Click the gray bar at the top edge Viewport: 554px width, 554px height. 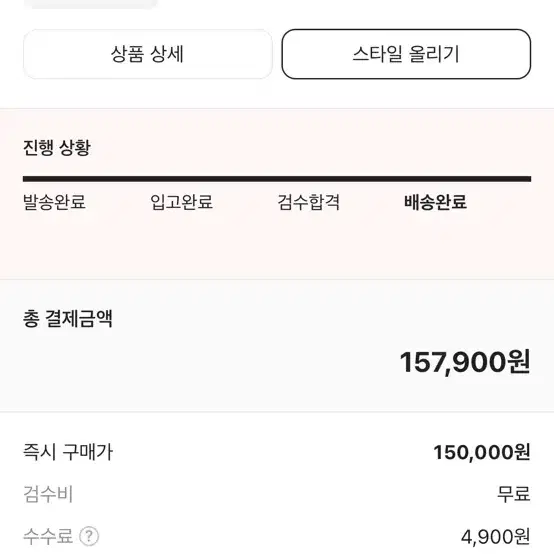coord(94,4)
